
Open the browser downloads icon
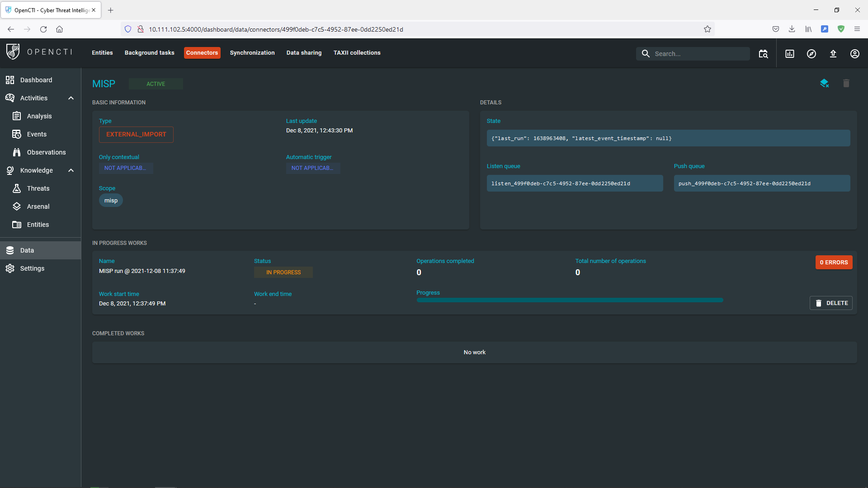tap(792, 29)
